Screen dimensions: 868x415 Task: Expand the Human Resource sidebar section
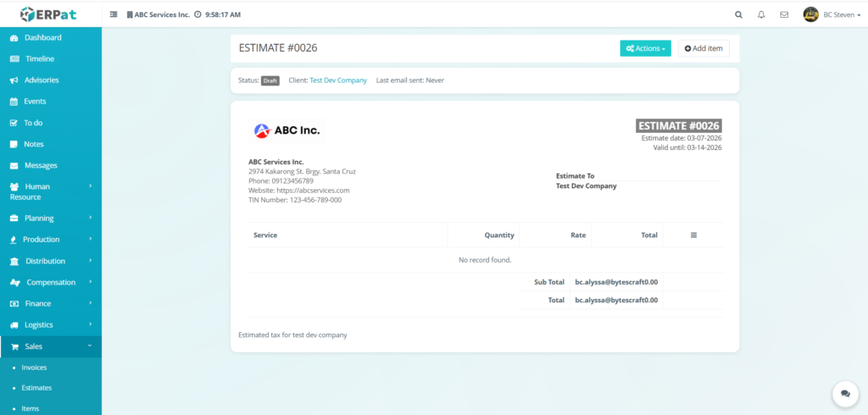tap(51, 191)
